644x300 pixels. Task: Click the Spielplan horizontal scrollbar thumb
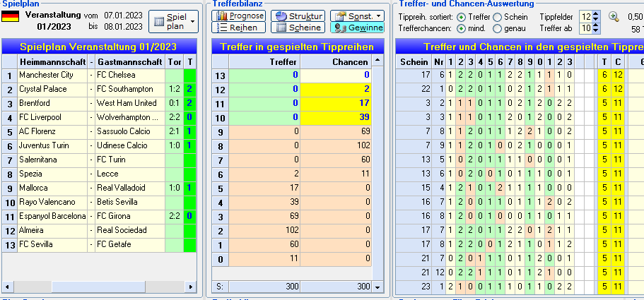(x=99, y=287)
